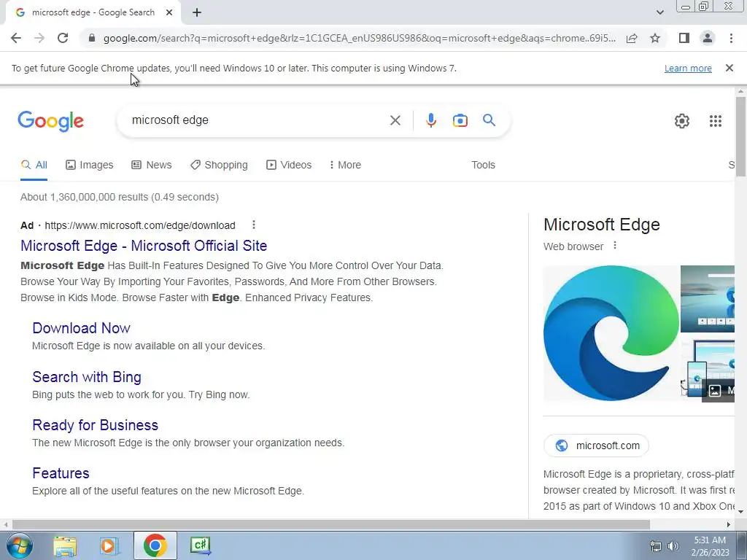Open the volume speaker tray icon
This screenshot has height=560, width=747.
pos(673,546)
